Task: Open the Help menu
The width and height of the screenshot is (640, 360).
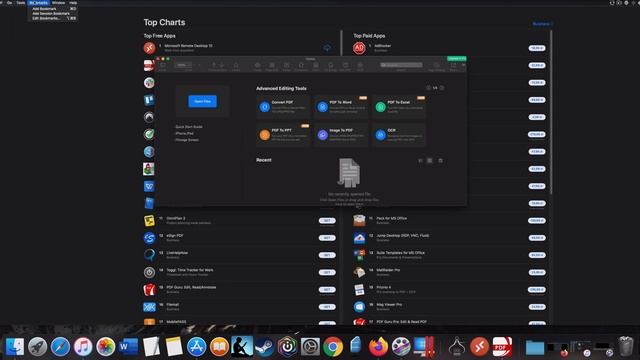Action: pyautogui.click(x=73, y=2)
